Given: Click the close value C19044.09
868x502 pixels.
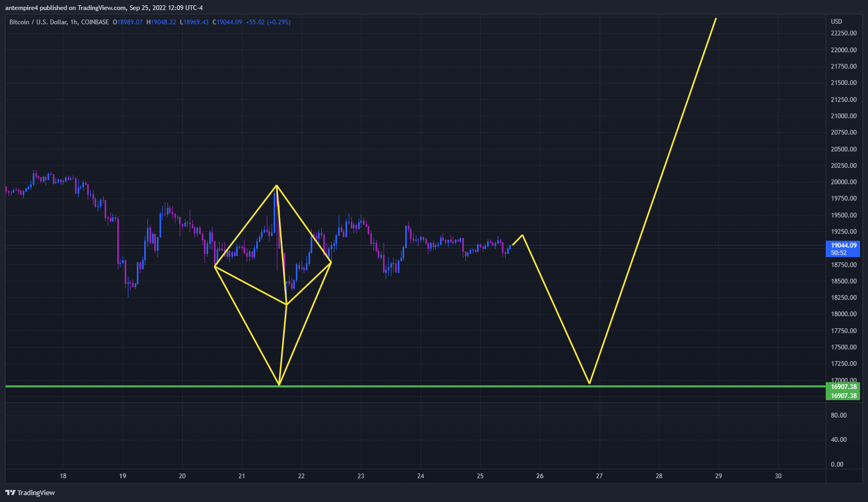Looking at the screenshot, I should 227,22.
